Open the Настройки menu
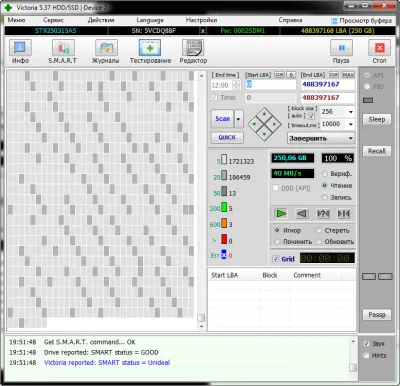 coord(201,20)
